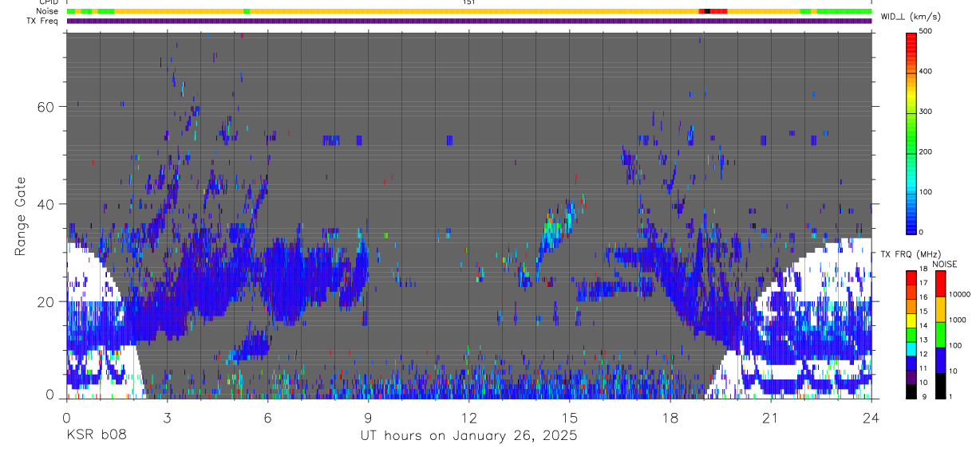Screen dimensions: 980x452
Task: Select the "KSR b08" radar beam label
Action: [x=96, y=435]
